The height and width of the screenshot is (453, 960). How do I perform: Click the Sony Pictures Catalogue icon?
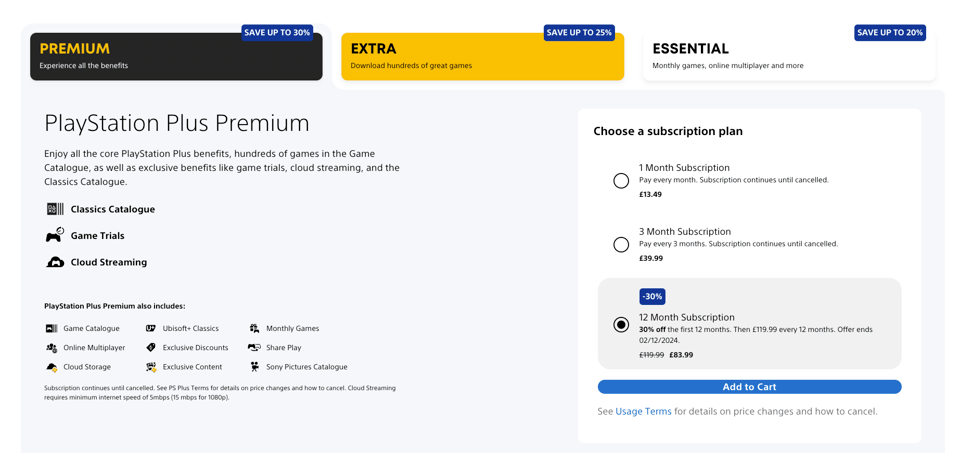(x=254, y=367)
